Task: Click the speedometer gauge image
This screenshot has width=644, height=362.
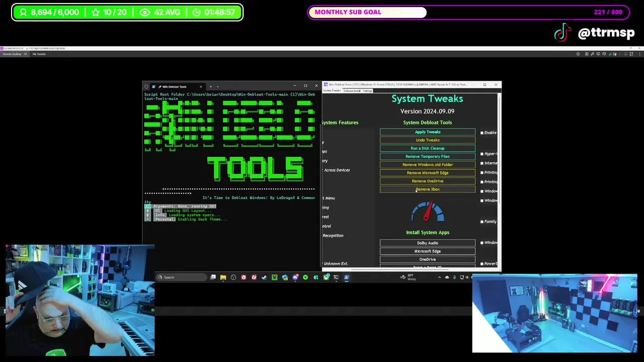Action: [428, 212]
